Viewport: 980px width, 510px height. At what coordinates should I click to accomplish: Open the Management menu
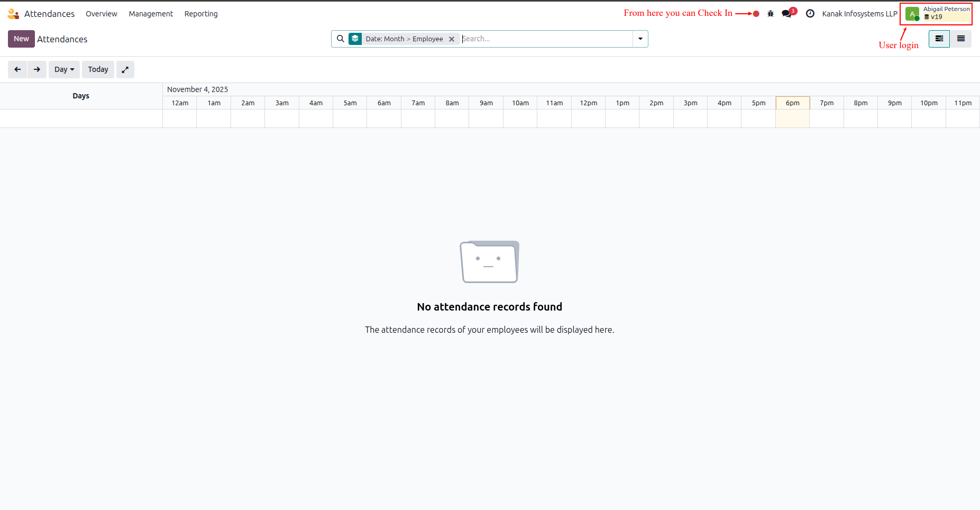pyautogui.click(x=151, y=14)
